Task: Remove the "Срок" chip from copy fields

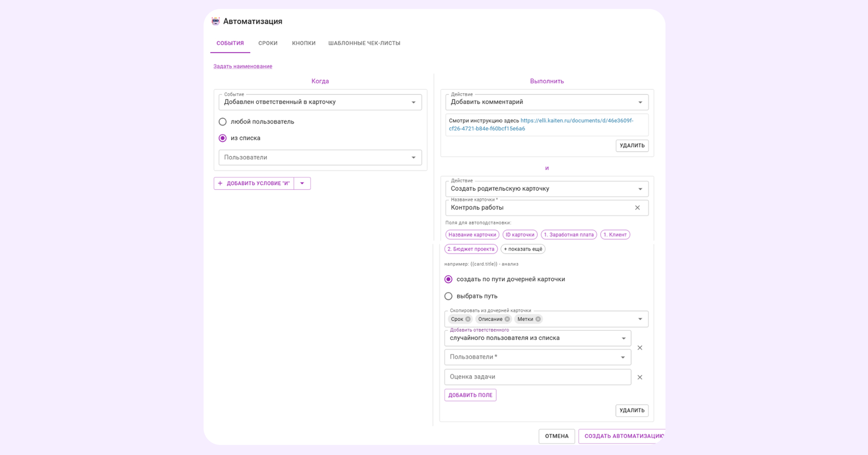Action: 467,319
